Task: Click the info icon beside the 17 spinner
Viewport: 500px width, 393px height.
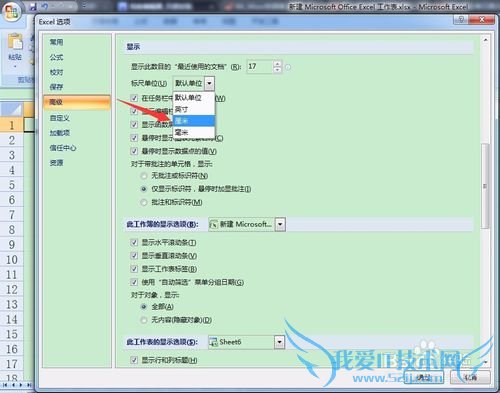Action: 288,67
